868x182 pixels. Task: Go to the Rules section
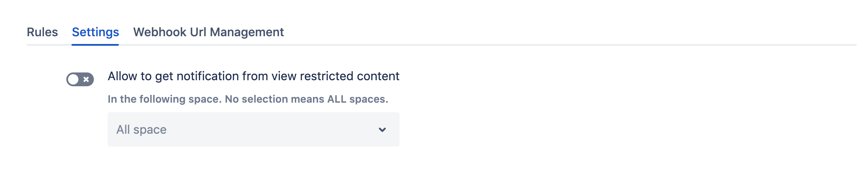point(42,32)
